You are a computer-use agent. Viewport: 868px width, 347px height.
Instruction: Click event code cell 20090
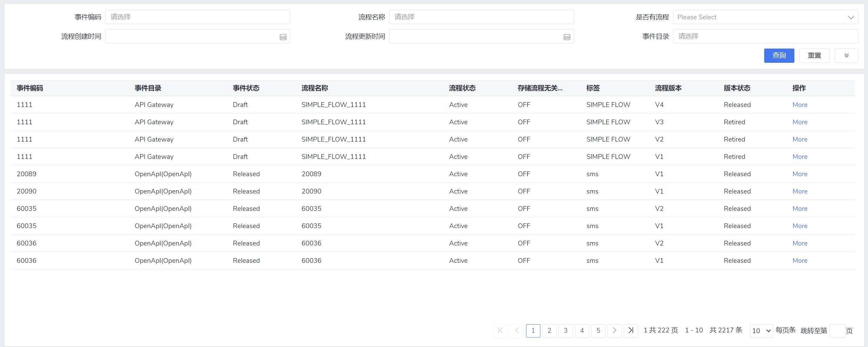(26, 191)
